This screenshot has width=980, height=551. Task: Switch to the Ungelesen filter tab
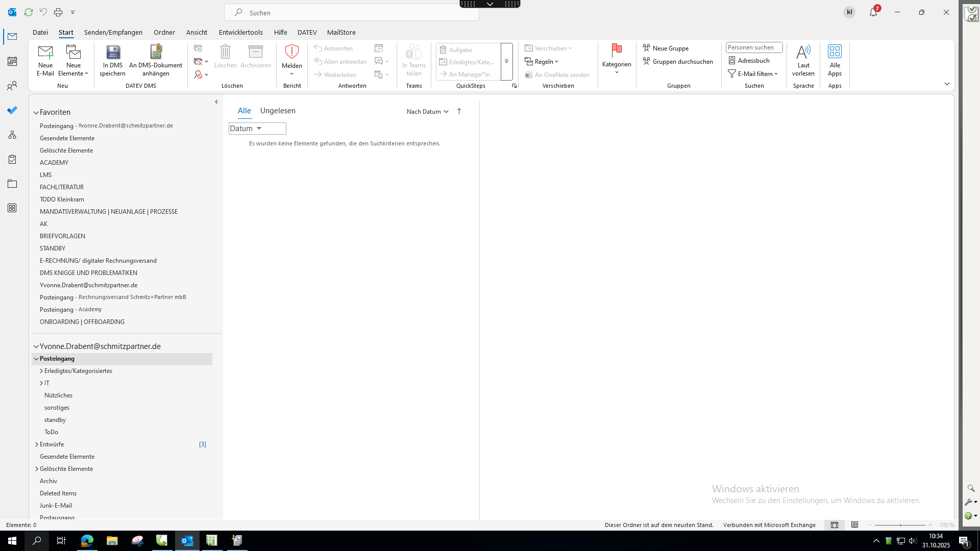click(278, 111)
